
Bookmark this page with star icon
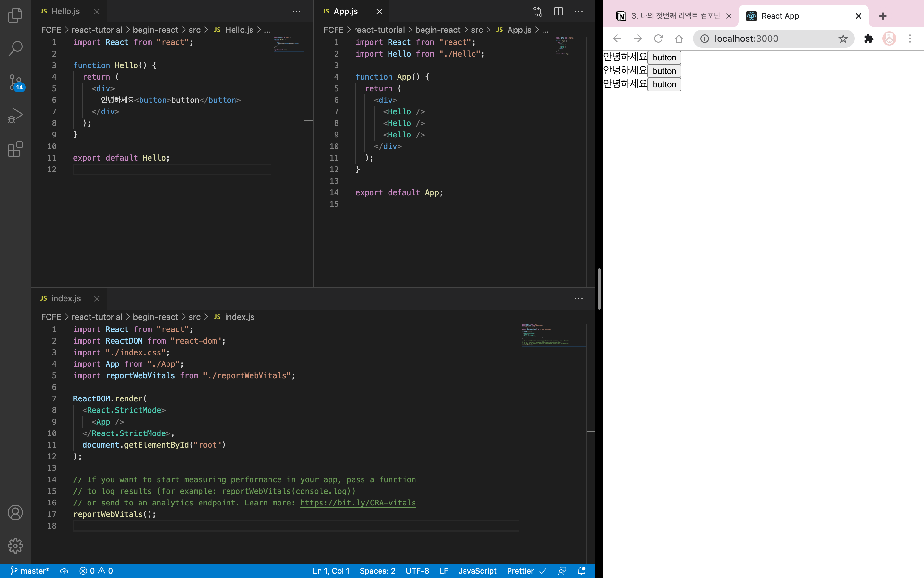coord(843,39)
